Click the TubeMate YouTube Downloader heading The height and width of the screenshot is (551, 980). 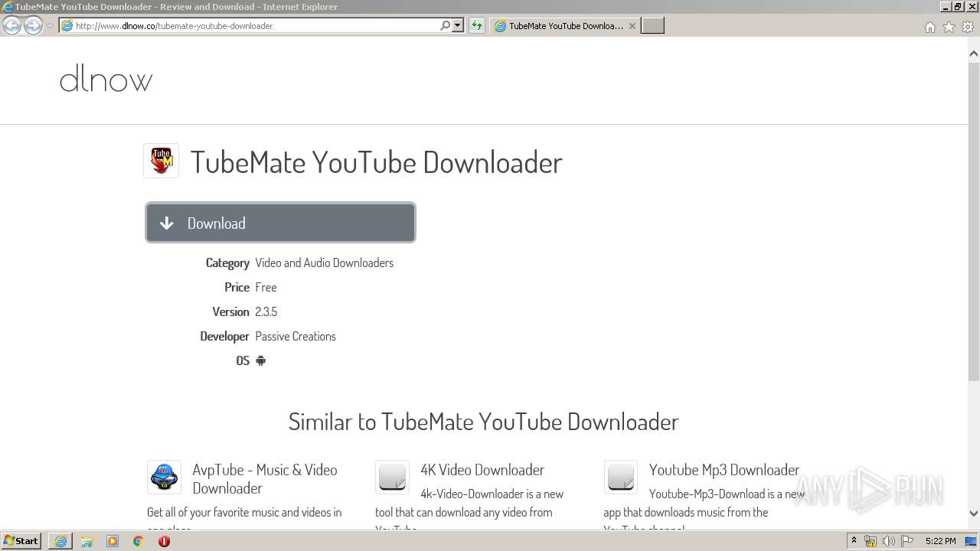[x=376, y=162]
